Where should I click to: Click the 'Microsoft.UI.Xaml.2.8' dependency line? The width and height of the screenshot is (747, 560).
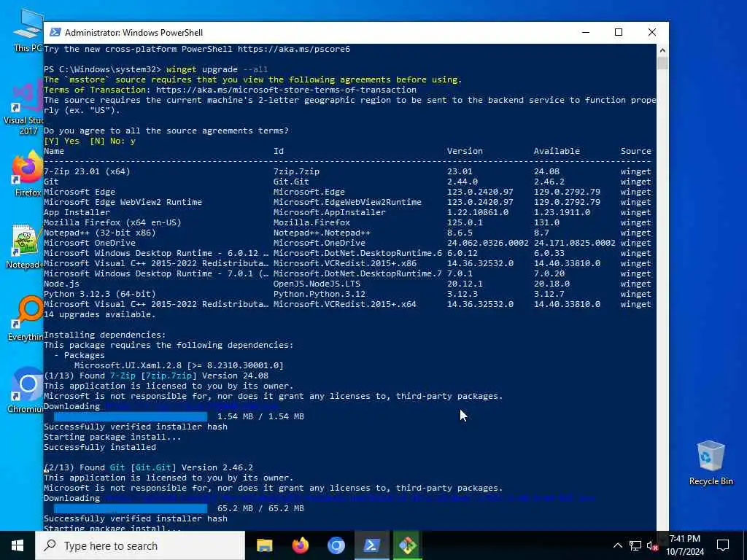179,366
